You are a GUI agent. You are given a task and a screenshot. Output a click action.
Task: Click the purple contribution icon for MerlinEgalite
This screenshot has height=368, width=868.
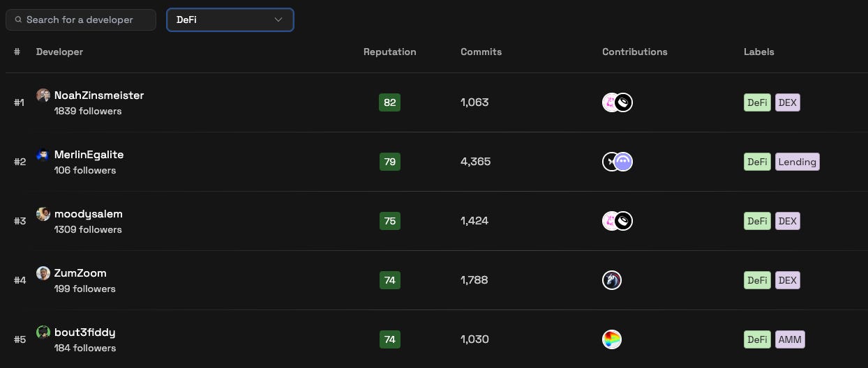pyautogui.click(x=623, y=162)
